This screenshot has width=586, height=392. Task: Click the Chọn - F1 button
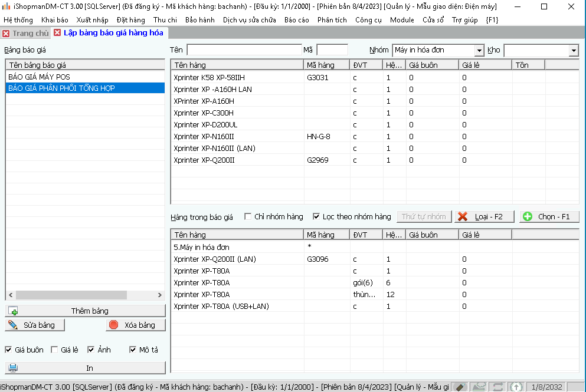pyautogui.click(x=549, y=217)
